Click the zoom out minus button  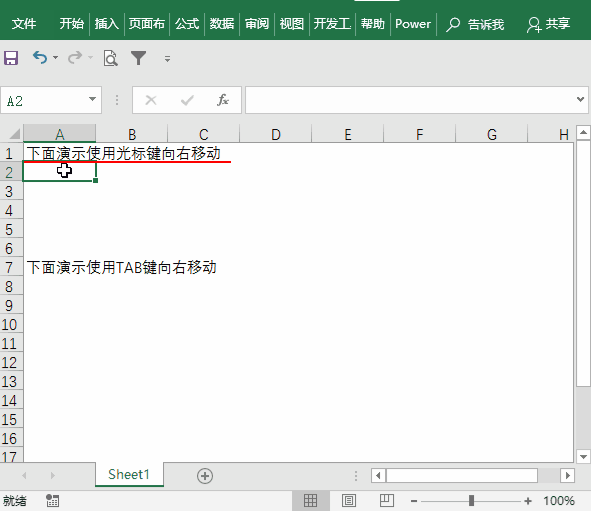tap(414, 501)
